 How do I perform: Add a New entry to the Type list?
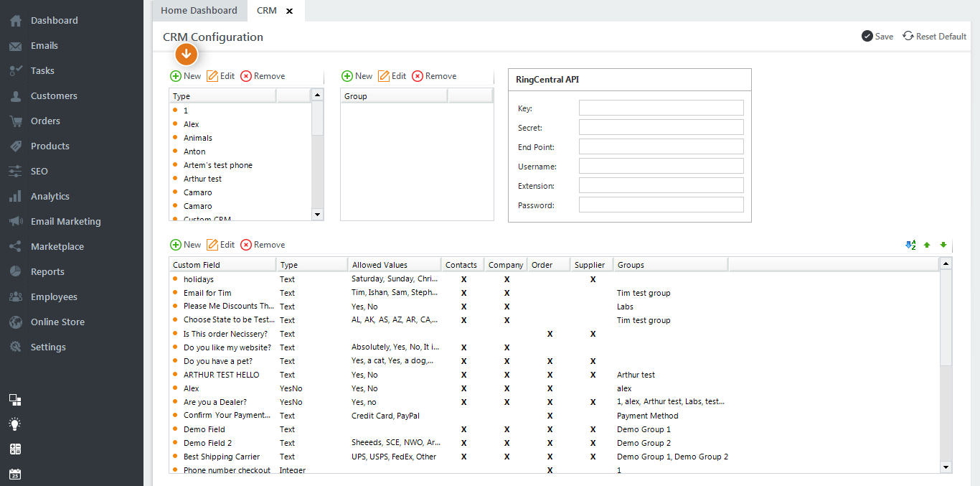click(186, 76)
